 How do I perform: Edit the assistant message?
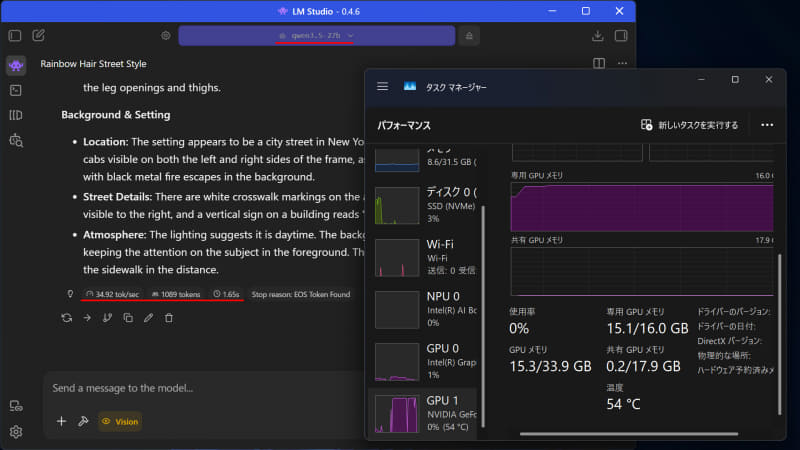[148, 318]
